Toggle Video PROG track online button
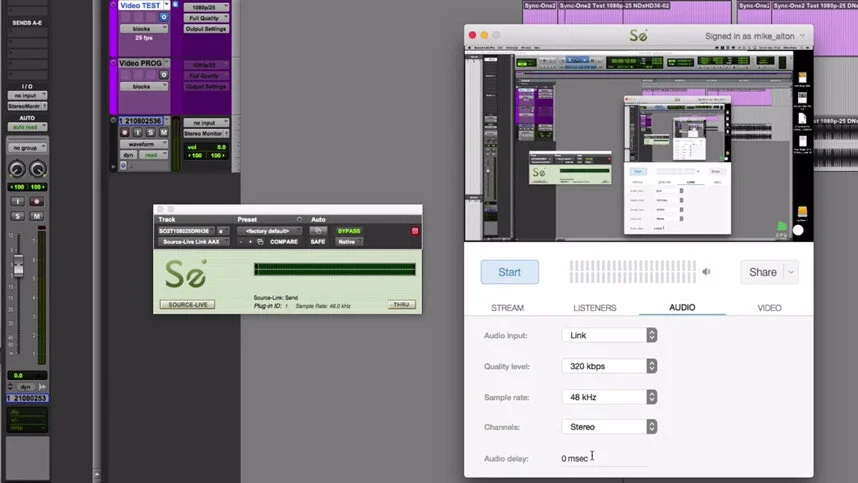Image resolution: width=858 pixels, height=483 pixels. [x=164, y=74]
